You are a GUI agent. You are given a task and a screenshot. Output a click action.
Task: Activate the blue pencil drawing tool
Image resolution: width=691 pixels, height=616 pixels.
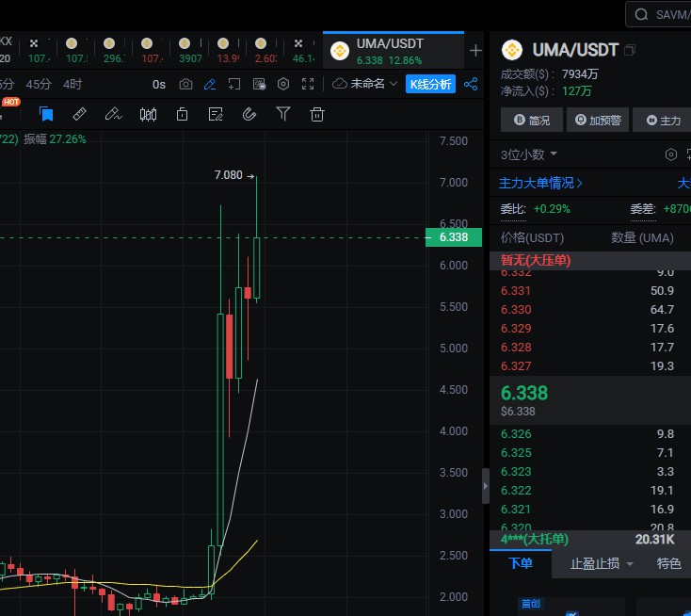pyautogui.click(x=210, y=84)
